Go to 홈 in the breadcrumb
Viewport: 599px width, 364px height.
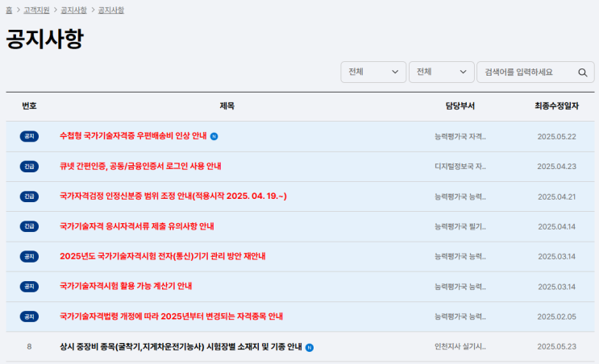pos(9,10)
